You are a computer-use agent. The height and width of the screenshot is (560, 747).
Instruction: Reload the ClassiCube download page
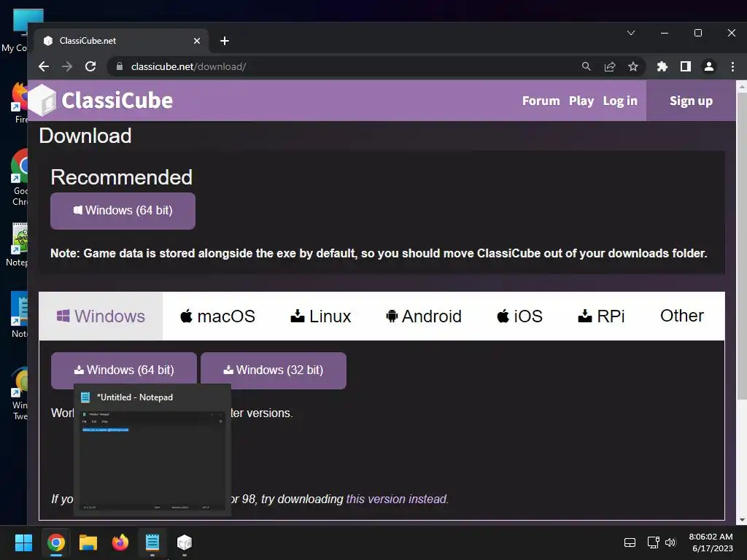pos(90,66)
